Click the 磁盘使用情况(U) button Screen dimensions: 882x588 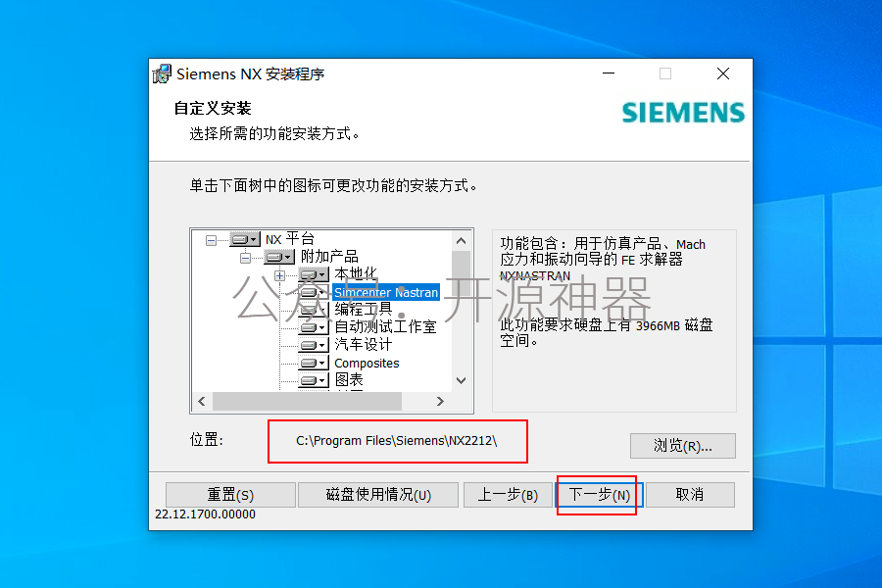[x=378, y=495]
